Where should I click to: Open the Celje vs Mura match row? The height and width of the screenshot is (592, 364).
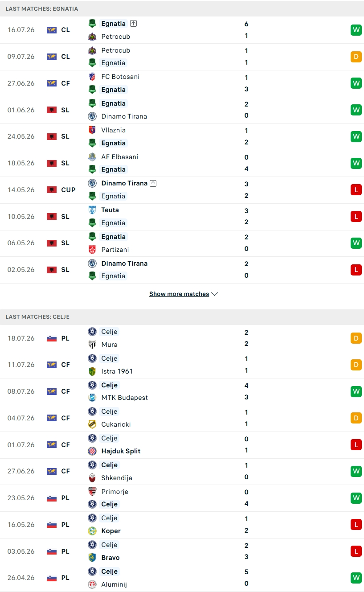point(182,338)
